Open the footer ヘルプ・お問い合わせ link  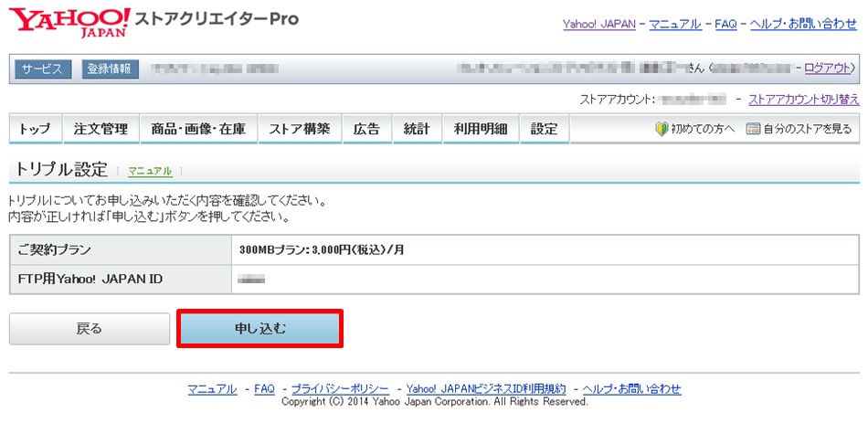click(631, 388)
